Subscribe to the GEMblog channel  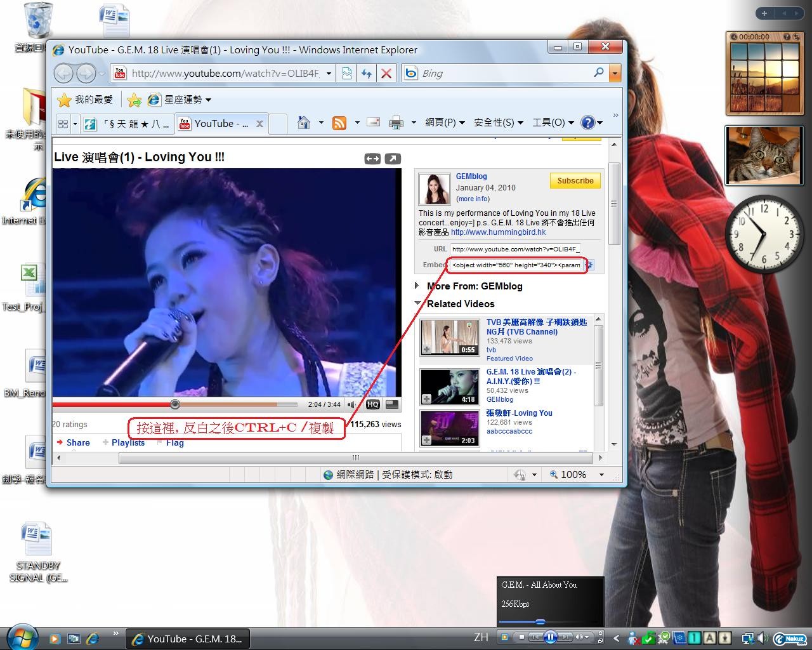pyautogui.click(x=575, y=181)
